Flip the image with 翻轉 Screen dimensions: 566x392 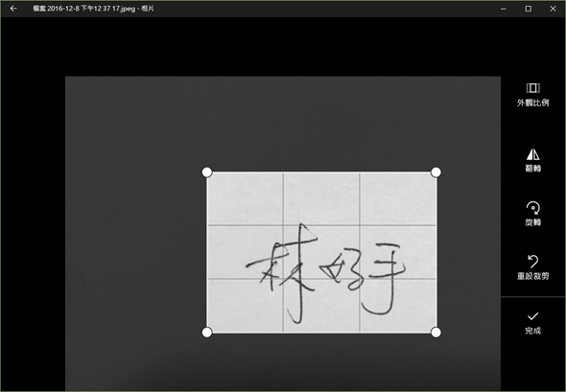(532, 160)
